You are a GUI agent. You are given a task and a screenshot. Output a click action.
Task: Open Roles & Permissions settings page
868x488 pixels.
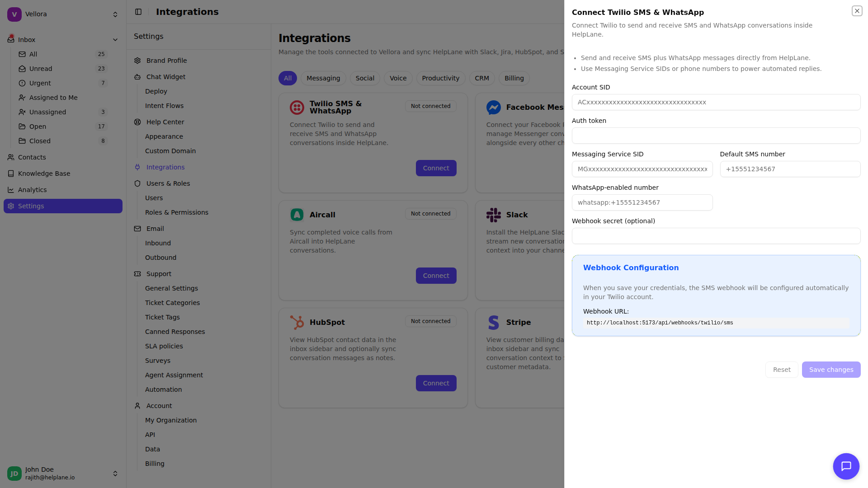[177, 212]
